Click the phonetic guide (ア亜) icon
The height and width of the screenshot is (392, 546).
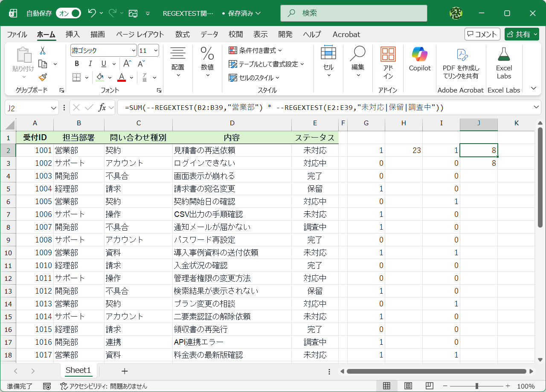145,78
